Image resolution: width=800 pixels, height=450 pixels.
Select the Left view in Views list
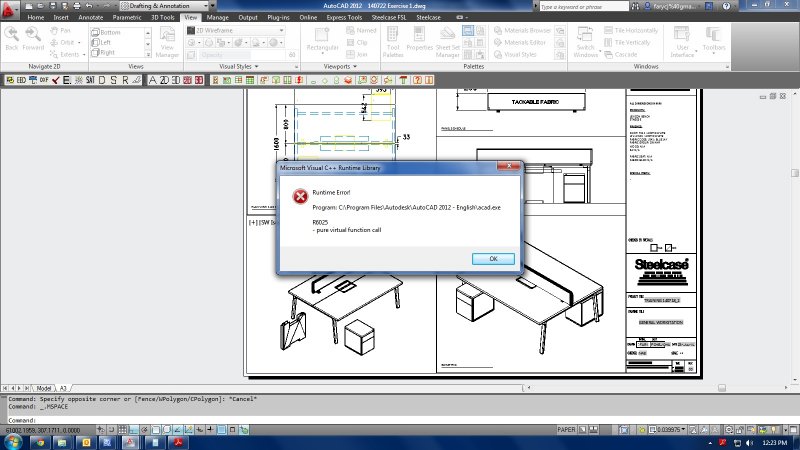(102, 42)
